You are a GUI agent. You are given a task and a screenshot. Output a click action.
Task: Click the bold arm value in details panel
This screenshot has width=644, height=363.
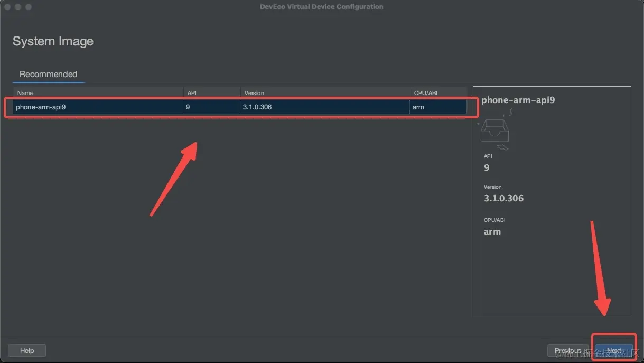pyautogui.click(x=492, y=231)
